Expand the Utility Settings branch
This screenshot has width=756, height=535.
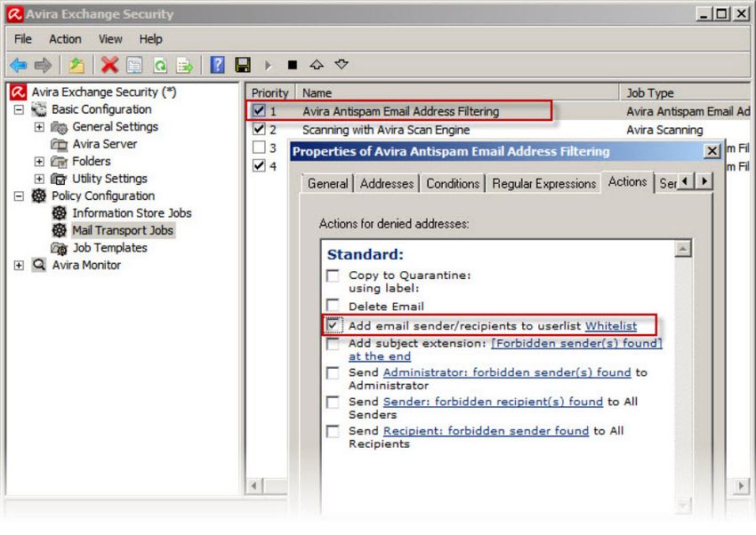[x=39, y=180]
